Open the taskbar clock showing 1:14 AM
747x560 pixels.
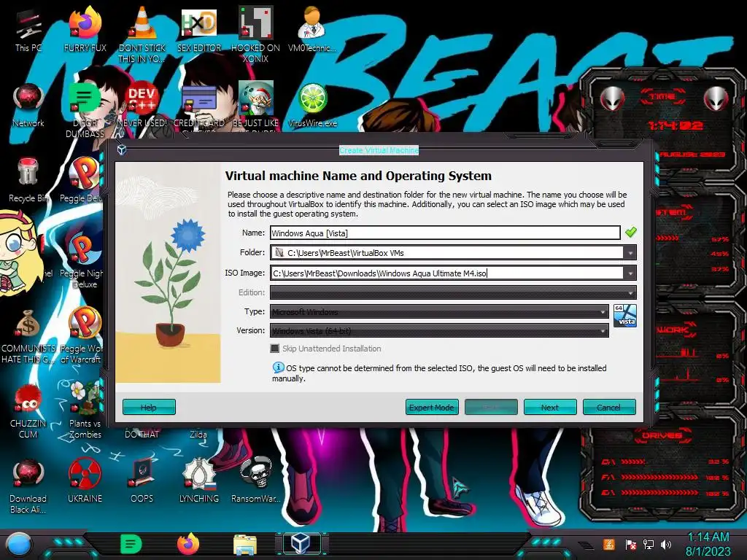point(708,544)
